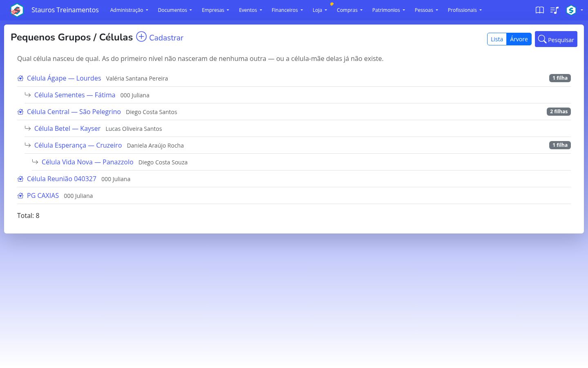This screenshot has width=588, height=368.
Task: Open Célula Esperança — Cruzeiro link
Action: pos(78,145)
